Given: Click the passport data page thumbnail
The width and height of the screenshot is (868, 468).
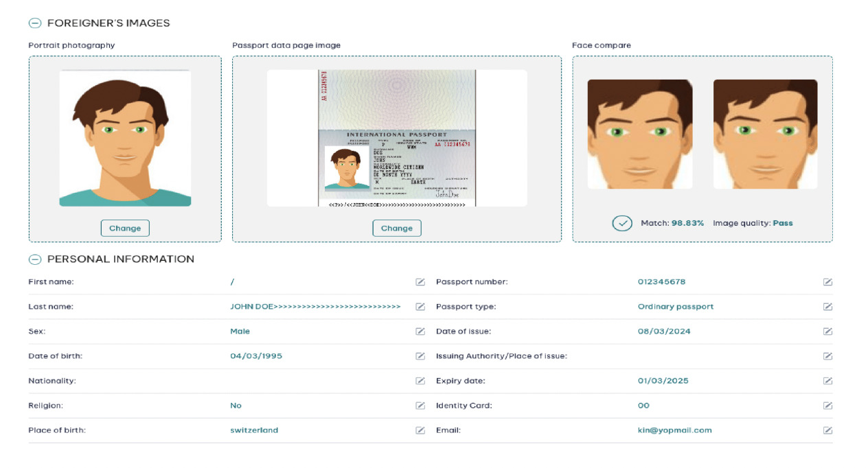Looking at the screenshot, I should (397, 137).
